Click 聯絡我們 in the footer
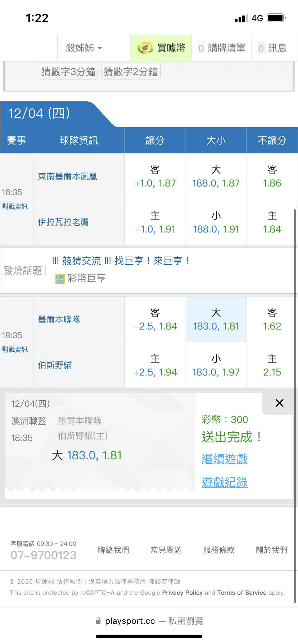The image size is (298, 644). 113,550
